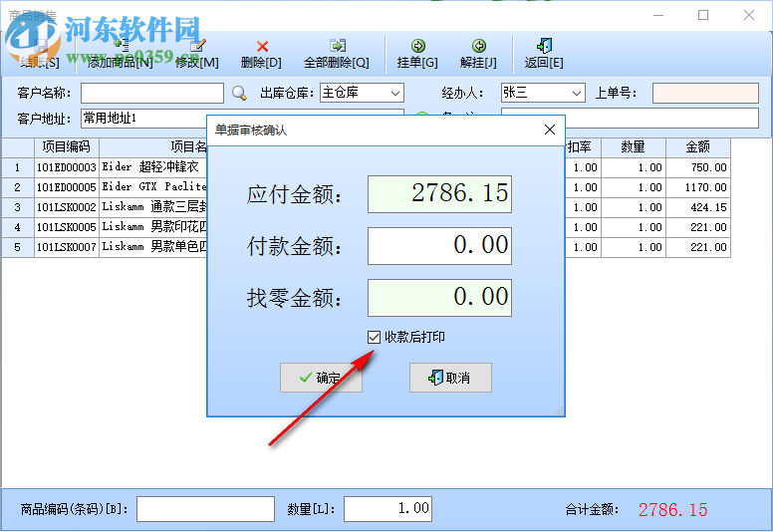Select row code 101LSK0007
The height and width of the screenshot is (532, 773).
click(67, 247)
